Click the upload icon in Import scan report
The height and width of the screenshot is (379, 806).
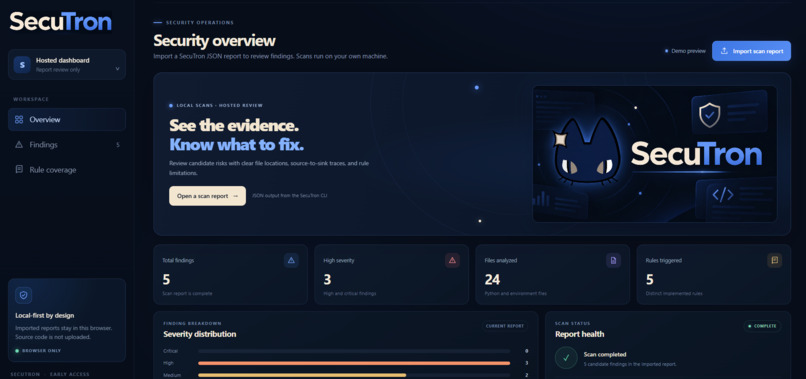(724, 51)
